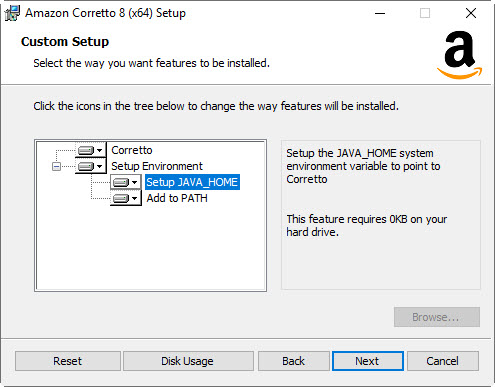The width and height of the screenshot is (495, 387).
Task: Open Setup Environment feature install dropdown
Action: (x=90, y=166)
